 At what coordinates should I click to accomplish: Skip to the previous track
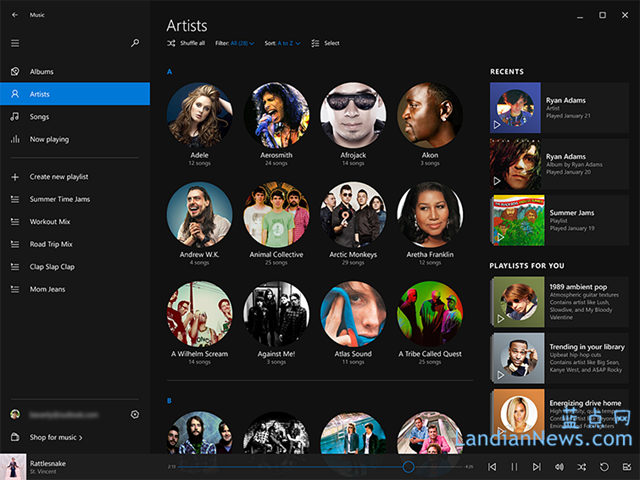click(x=492, y=467)
